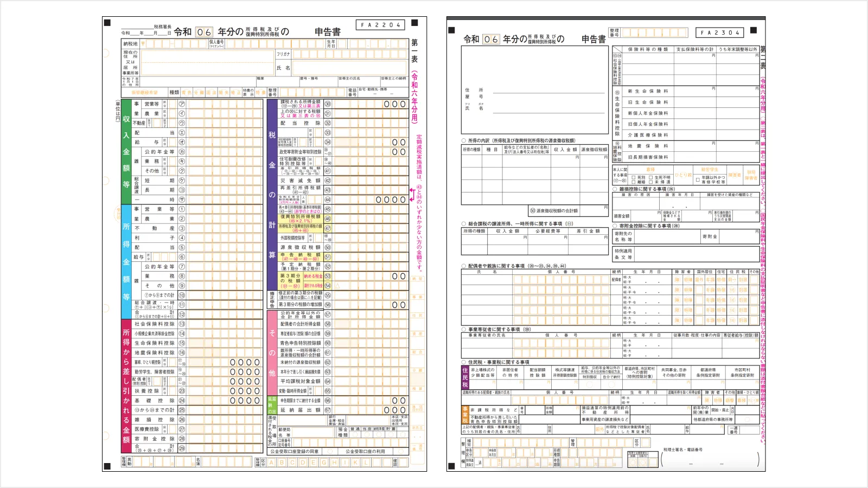Click the 復興特別所得税額 highlighted label

[301, 219]
